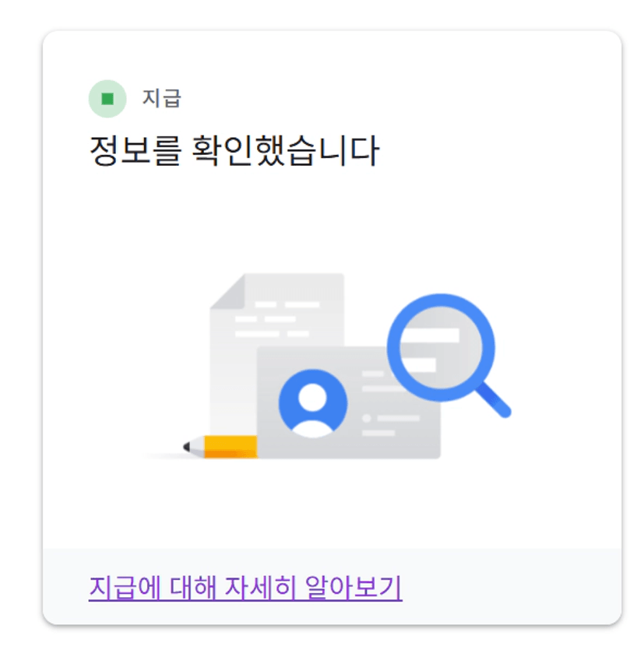Open the 지급에 대해 자세히 알아보기 link
644x650 pixels.
coord(245,588)
